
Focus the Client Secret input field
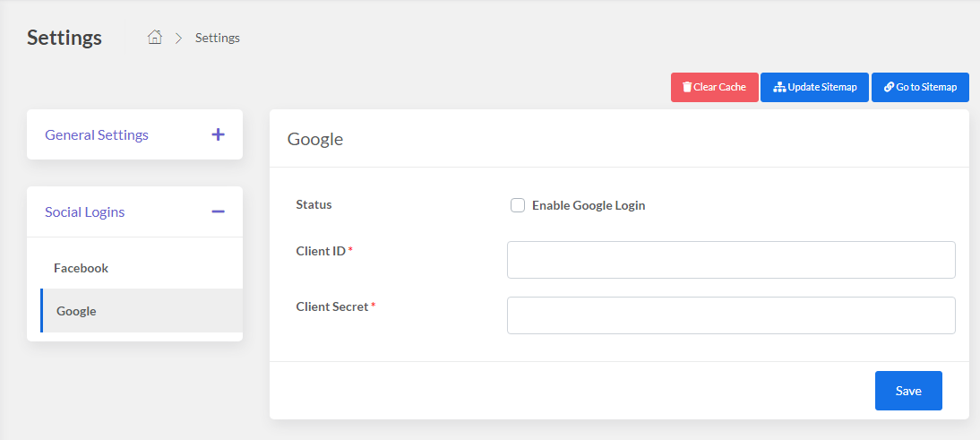click(x=731, y=315)
